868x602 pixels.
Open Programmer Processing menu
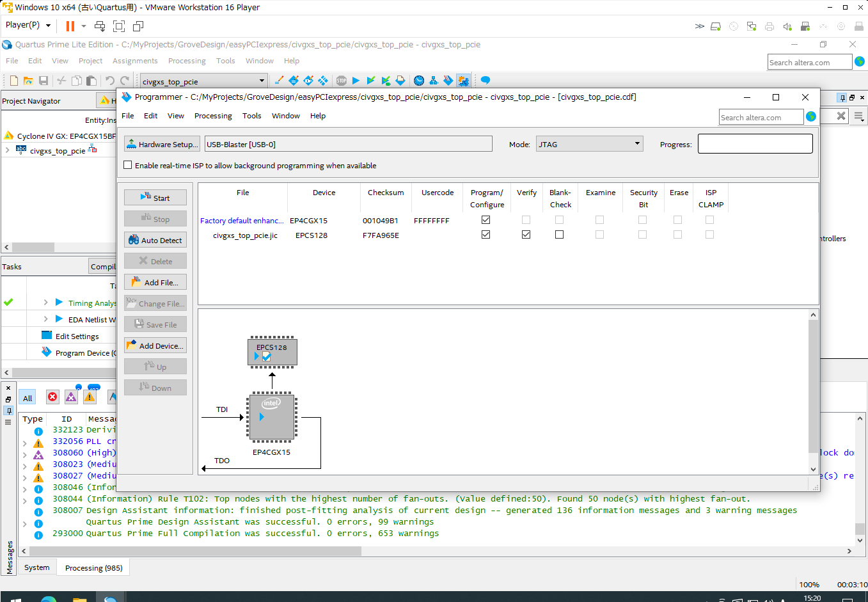point(213,116)
